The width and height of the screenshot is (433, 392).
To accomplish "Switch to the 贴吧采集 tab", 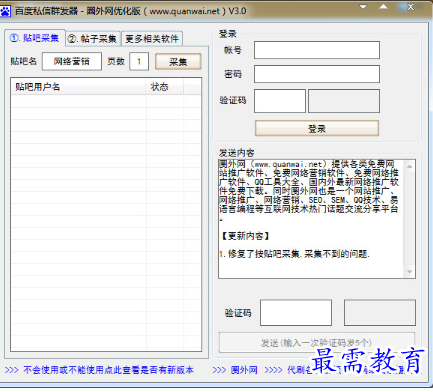I will [x=35, y=38].
